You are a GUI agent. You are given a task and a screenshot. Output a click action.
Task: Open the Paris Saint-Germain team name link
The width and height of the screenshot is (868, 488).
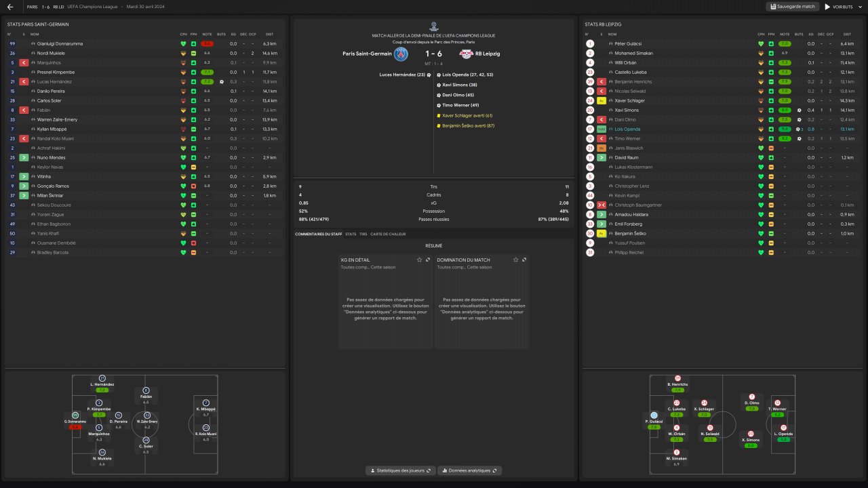click(x=367, y=54)
